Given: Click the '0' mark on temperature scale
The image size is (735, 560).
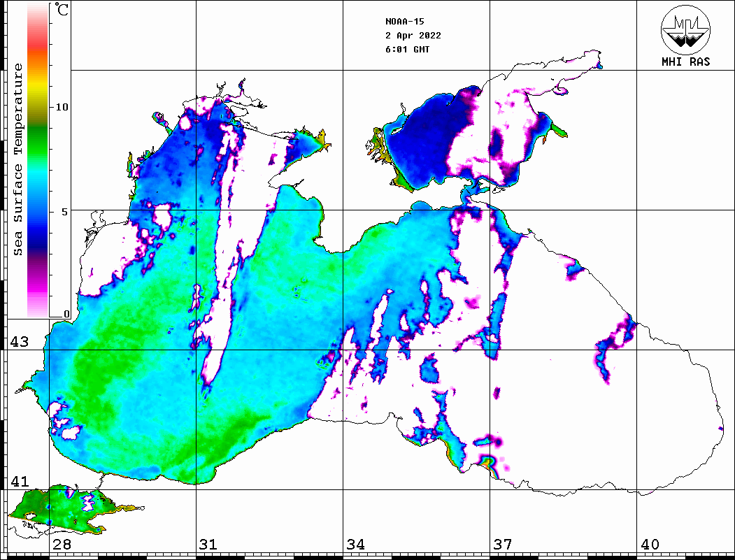Looking at the screenshot, I should [x=66, y=314].
